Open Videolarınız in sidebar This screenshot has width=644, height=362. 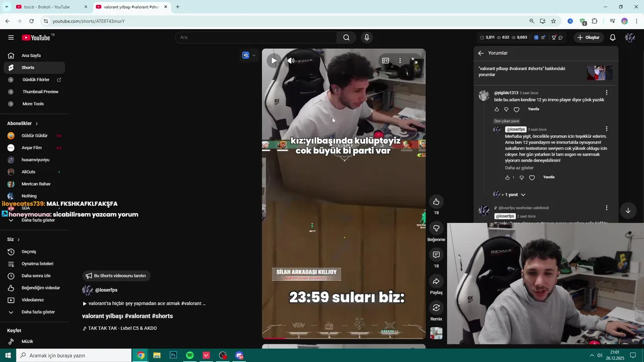tap(34, 300)
